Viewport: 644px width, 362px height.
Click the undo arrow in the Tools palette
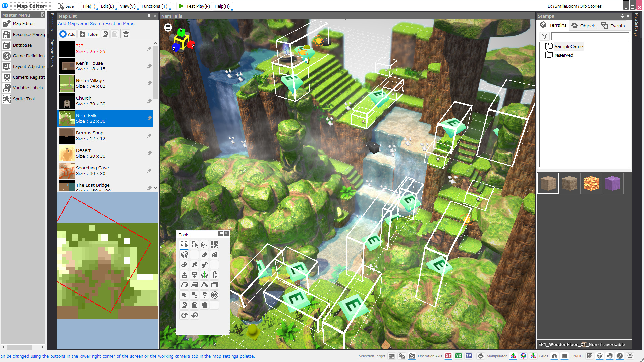194,315
